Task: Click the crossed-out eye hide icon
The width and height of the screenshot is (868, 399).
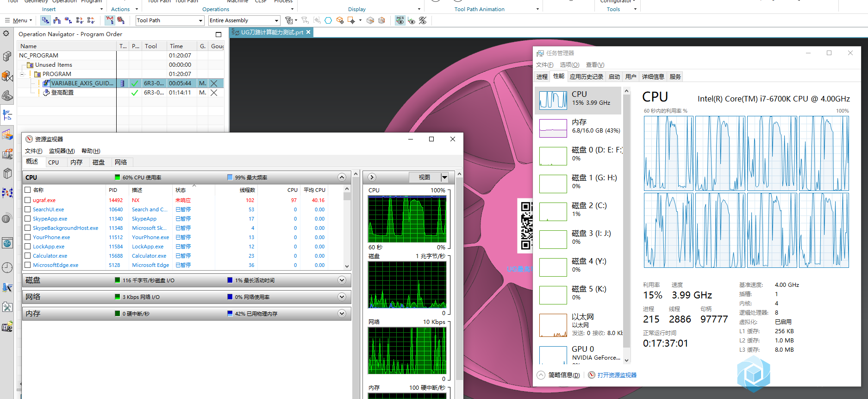Action: (423, 20)
